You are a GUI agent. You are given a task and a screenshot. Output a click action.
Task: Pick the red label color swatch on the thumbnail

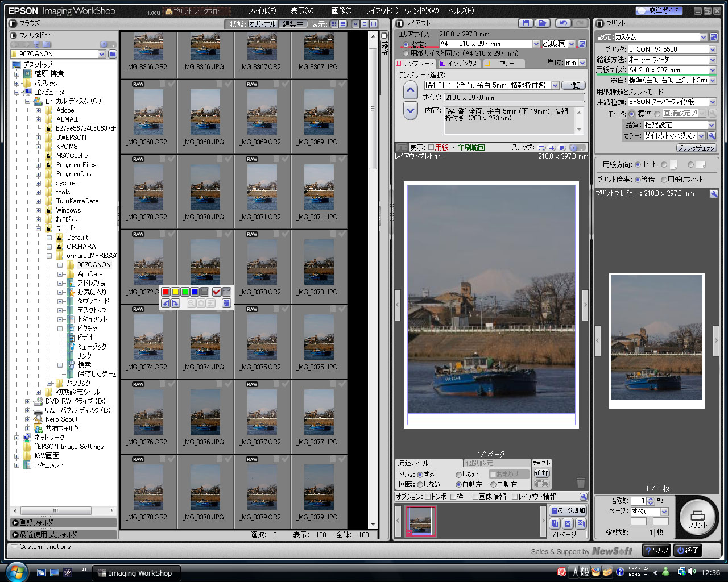pos(166,292)
